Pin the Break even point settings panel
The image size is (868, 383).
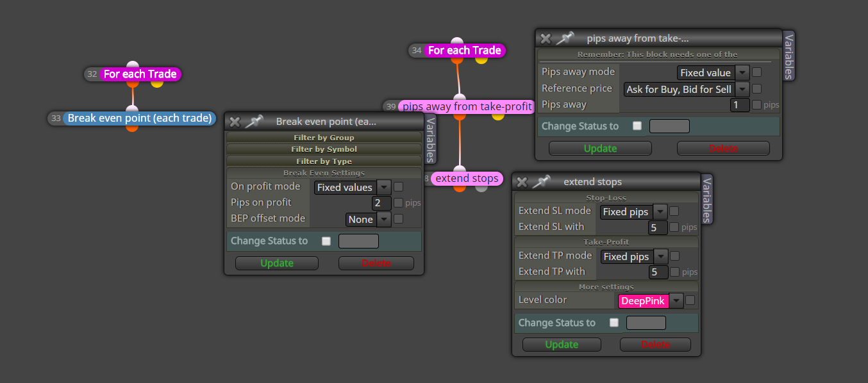(x=254, y=121)
